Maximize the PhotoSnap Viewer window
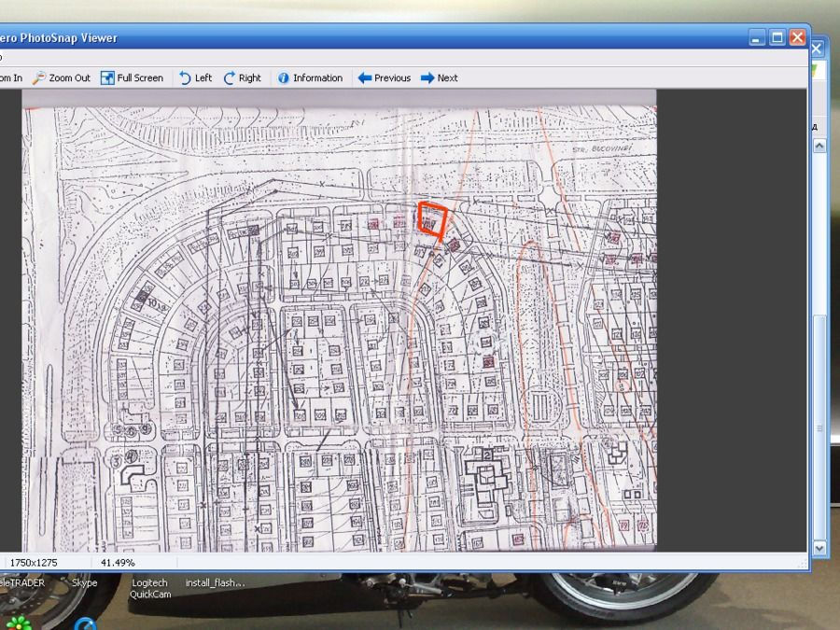The image size is (840, 630). point(777,38)
